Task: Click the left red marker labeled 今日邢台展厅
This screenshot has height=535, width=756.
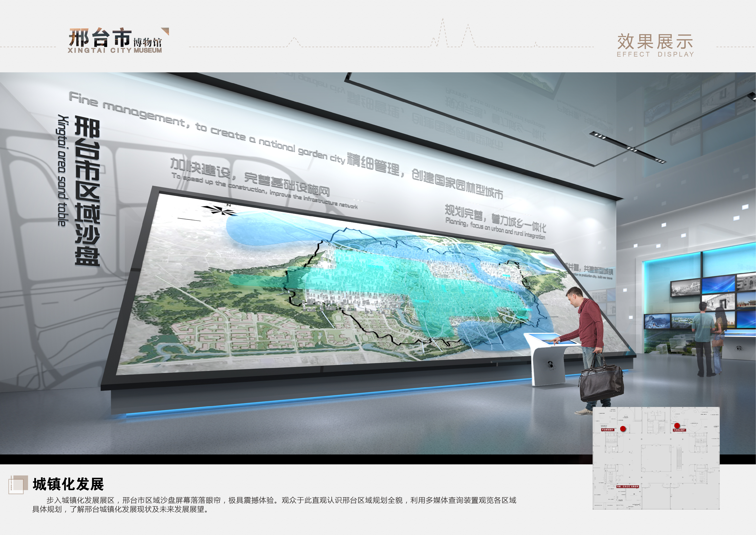Action: 623,428
